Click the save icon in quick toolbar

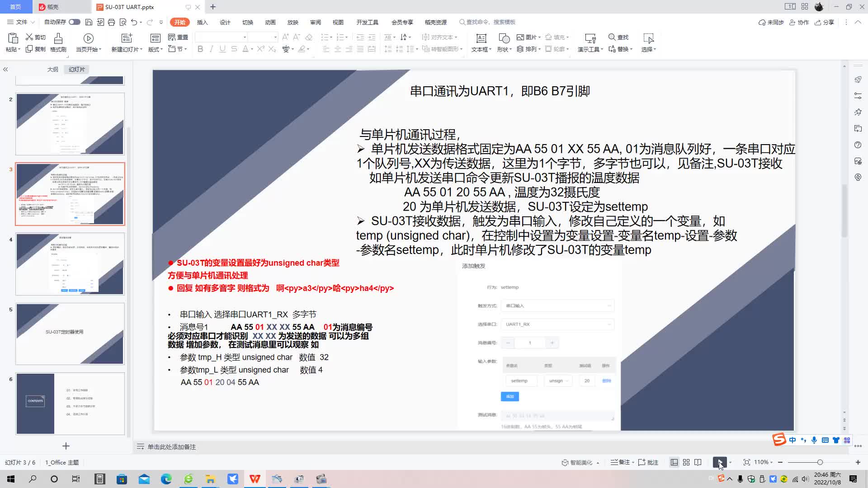89,22
